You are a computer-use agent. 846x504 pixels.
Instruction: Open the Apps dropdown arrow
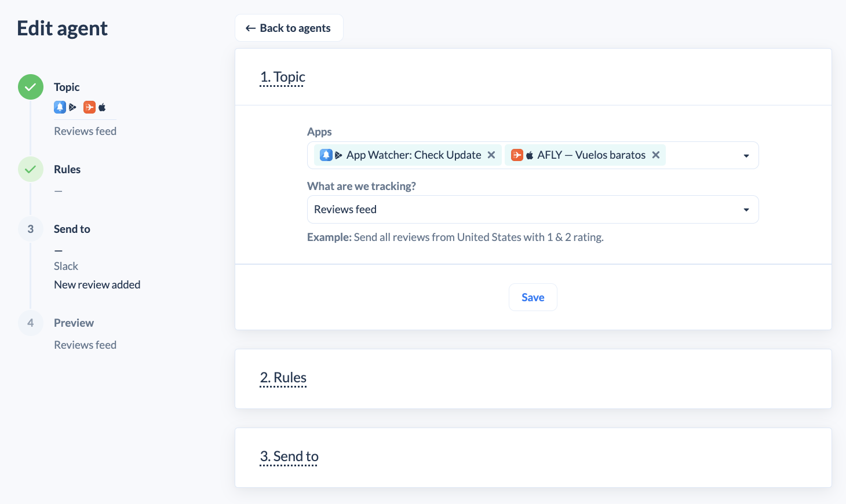pyautogui.click(x=746, y=156)
